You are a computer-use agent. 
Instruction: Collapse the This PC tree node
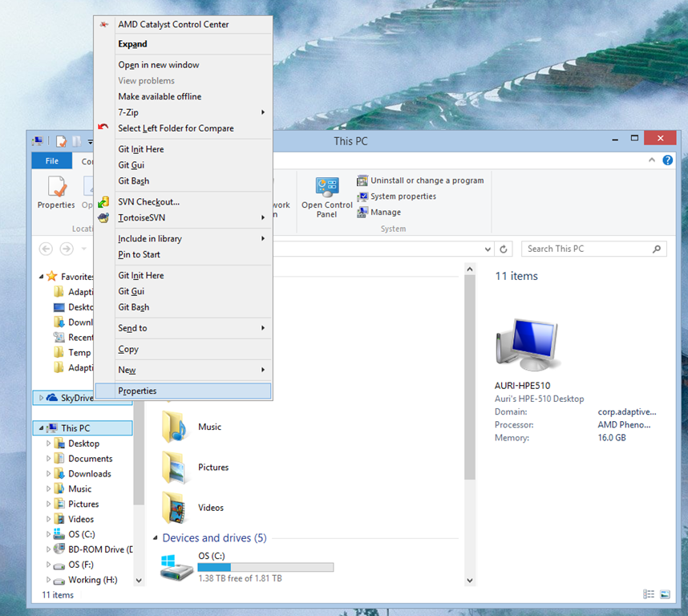pyautogui.click(x=40, y=428)
